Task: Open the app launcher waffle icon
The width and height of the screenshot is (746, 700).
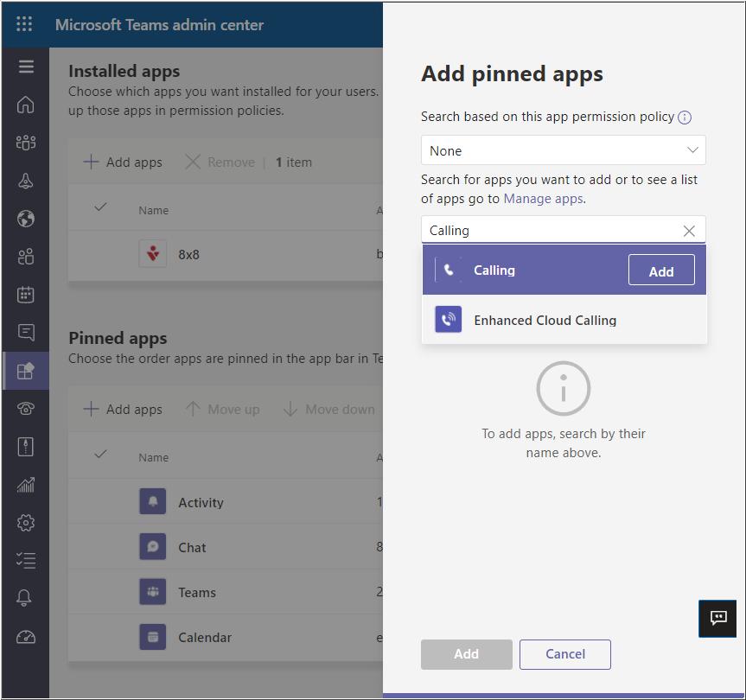Action: (x=24, y=24)
